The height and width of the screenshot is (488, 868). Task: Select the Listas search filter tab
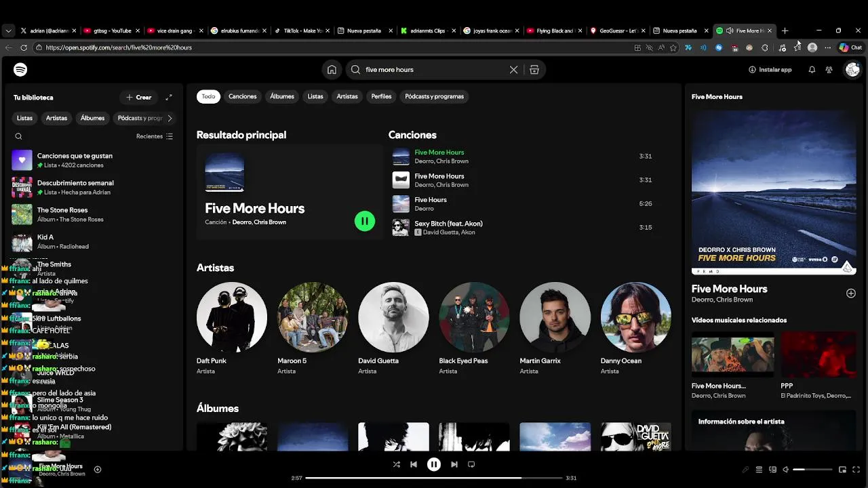[x=315, y=96]
